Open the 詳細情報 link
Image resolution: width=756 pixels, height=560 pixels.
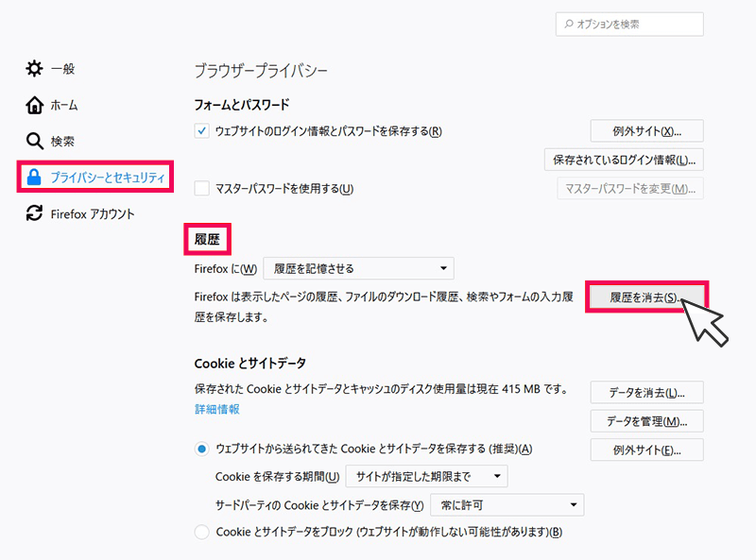point(216,410)
